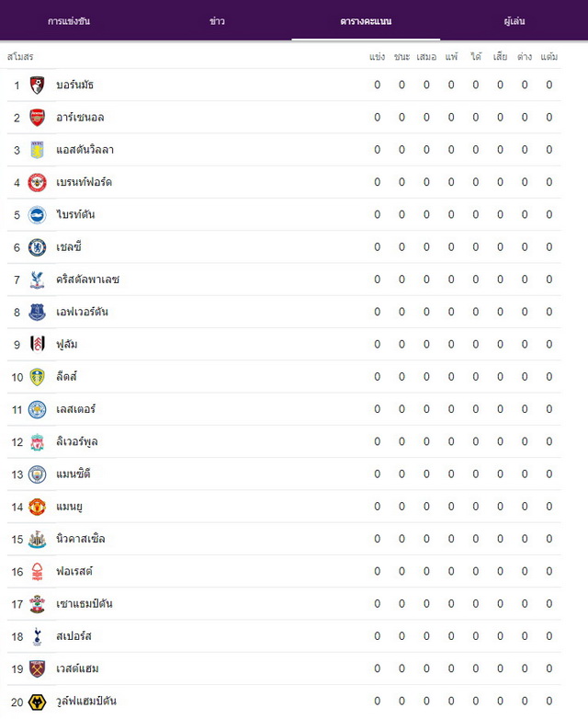
Task: Switch to the การแข่งขัน tab
Action: (x=69, y=21)
